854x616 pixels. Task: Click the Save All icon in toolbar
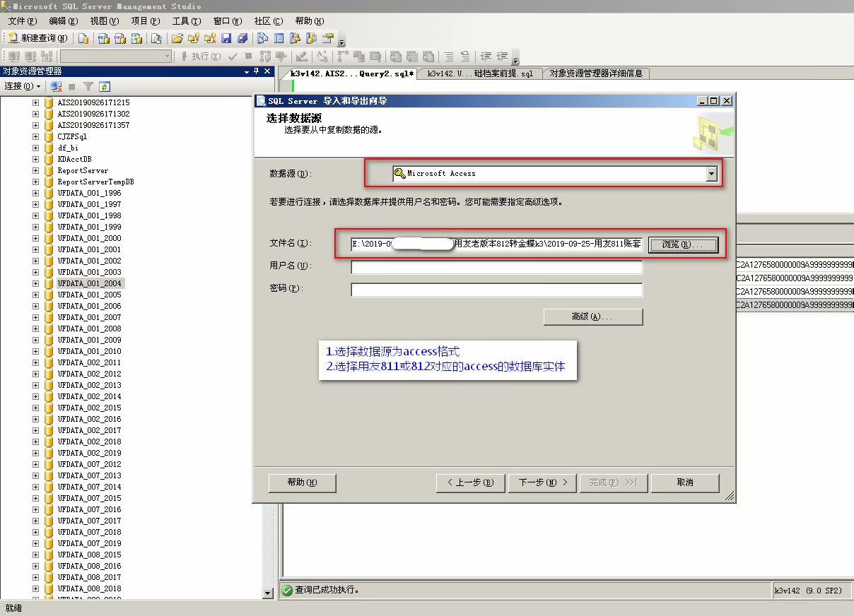coord(242,38)
